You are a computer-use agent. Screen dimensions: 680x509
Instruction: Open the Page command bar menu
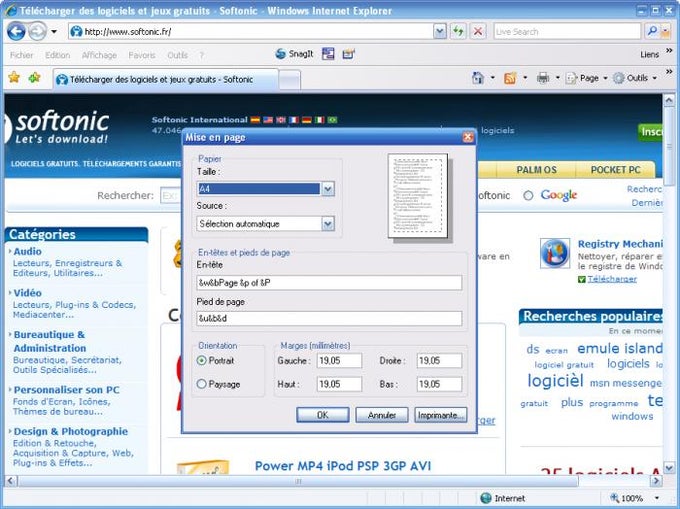tap(586, 78)
